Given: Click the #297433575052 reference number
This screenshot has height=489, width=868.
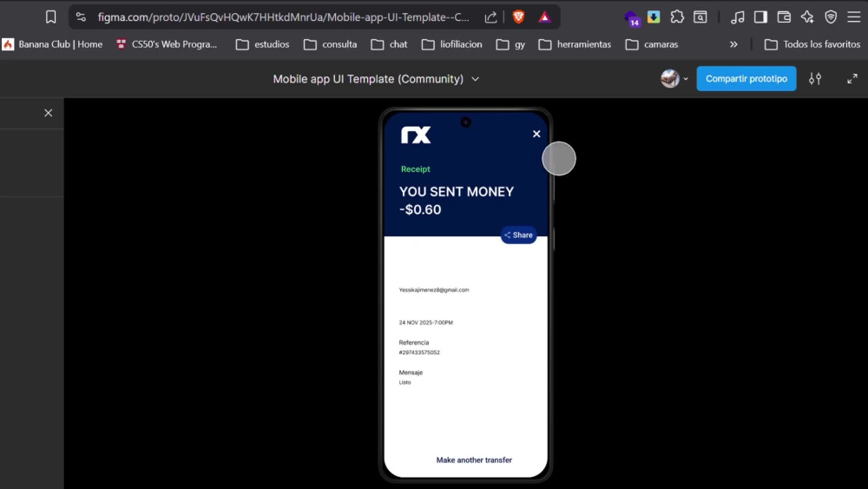Looking at the screenshot, I should click(x=419, y=353).
